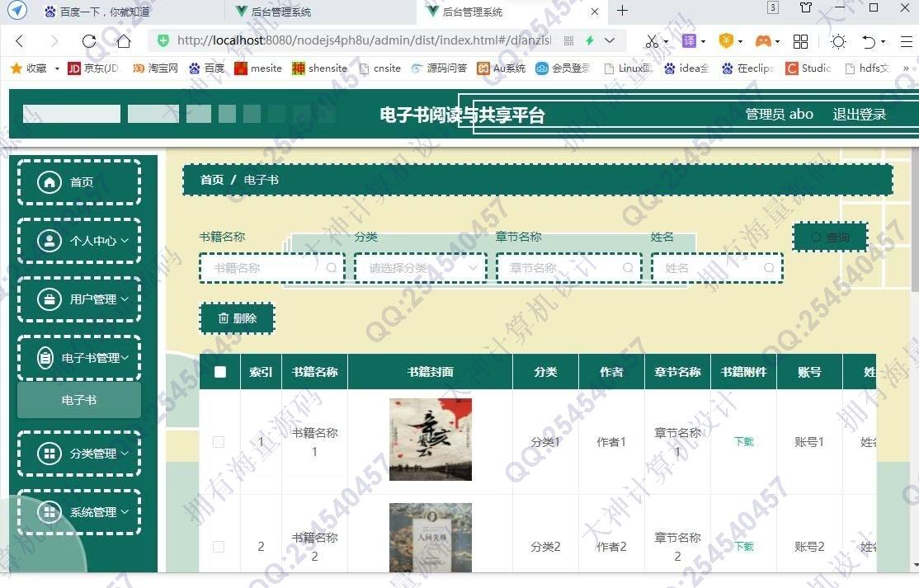This screenshot has height=588, width=919.
Task: Open 会员登录 bookmark
Action: [563, 68]
